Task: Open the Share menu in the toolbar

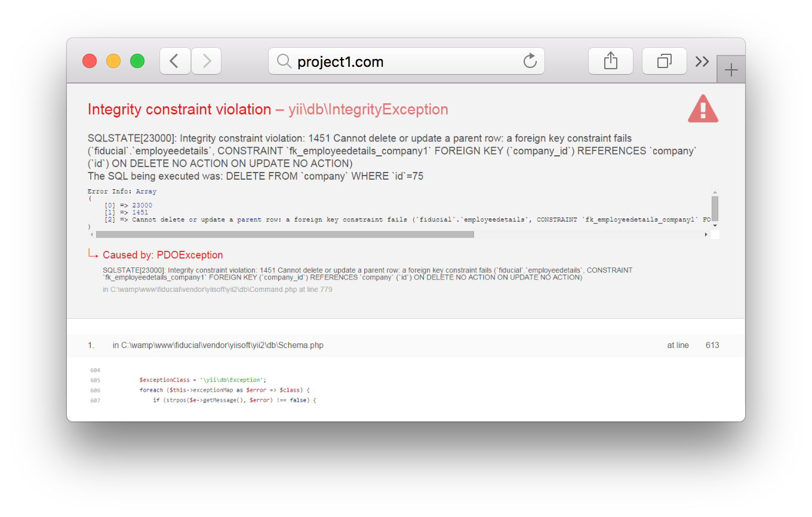Action: 610,61
